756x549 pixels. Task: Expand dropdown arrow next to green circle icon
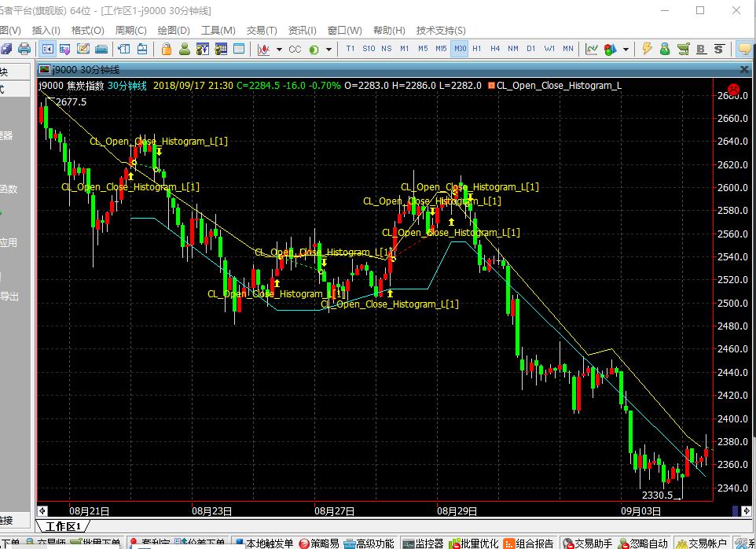(328, 50)
